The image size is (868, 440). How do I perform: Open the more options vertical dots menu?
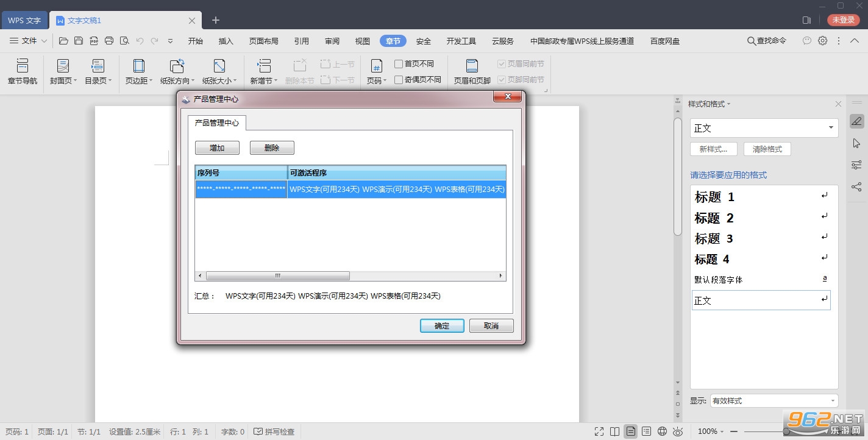point(839,41)
